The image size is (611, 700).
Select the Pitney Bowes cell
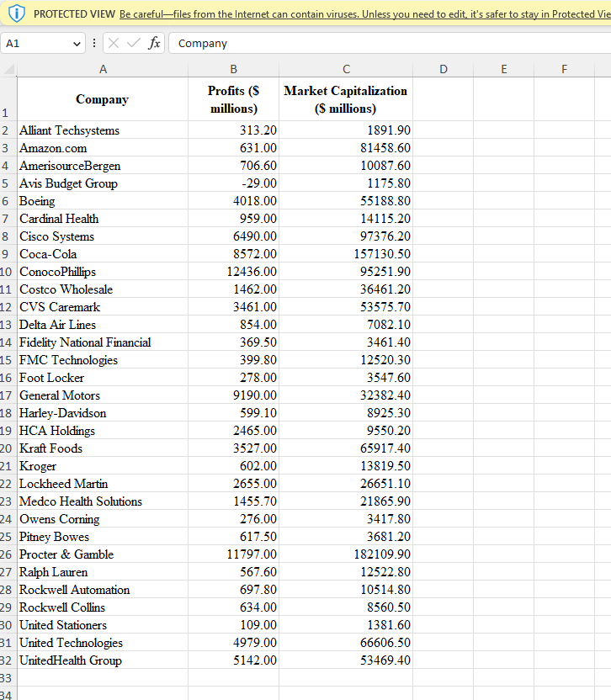tap(103, 537)
